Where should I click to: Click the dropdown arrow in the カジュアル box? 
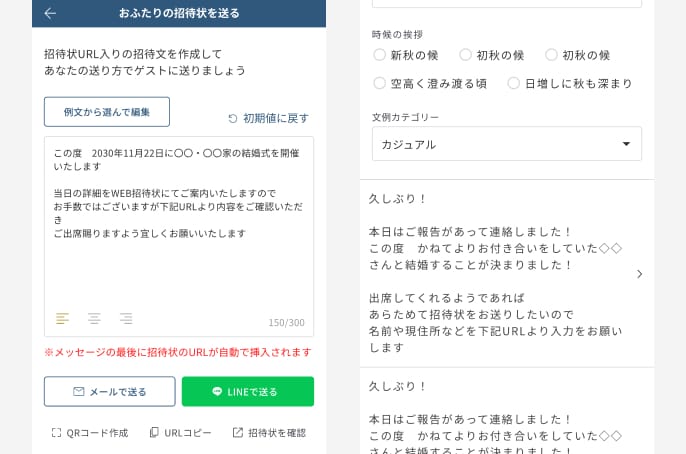click(626, 144)
